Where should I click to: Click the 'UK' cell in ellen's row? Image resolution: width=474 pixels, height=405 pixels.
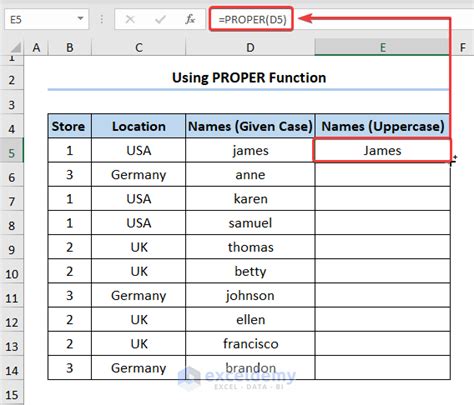coord(139,319)
